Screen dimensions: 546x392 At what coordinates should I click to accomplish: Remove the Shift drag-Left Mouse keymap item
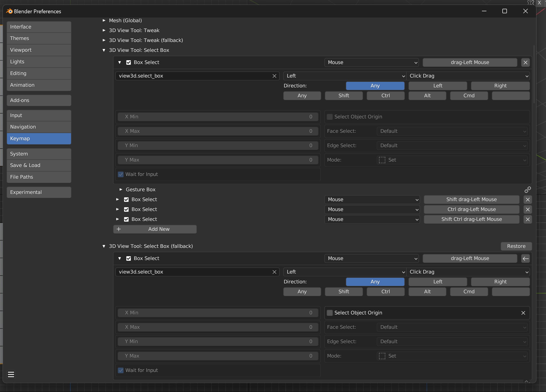coord(528,200)
